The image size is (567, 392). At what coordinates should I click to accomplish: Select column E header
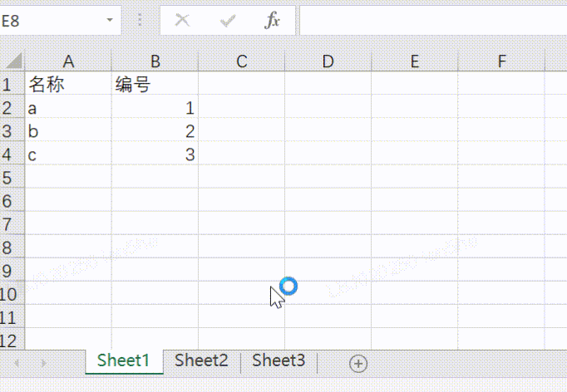point(414,61)
